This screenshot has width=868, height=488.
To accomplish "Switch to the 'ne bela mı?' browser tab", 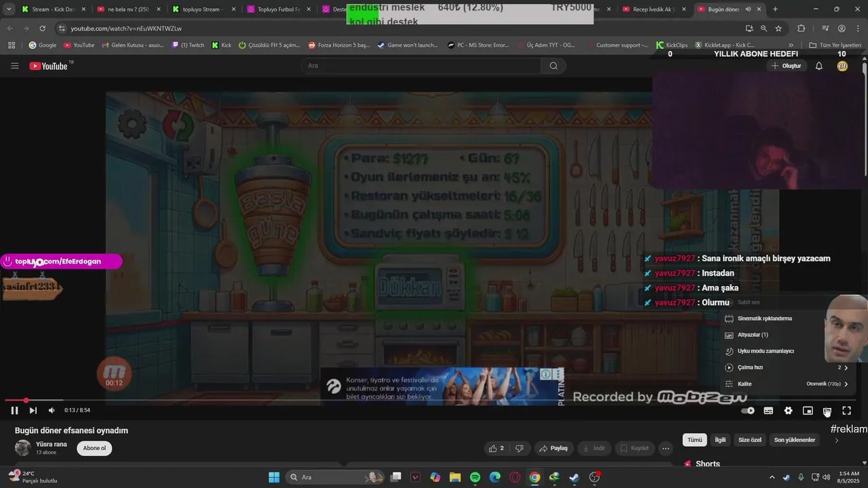I will point(127,9).
